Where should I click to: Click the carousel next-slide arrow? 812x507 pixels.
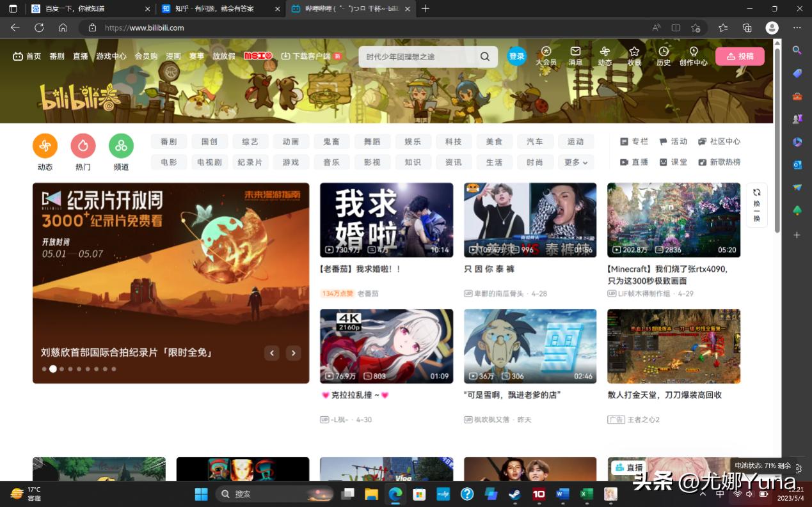[293, 353]
